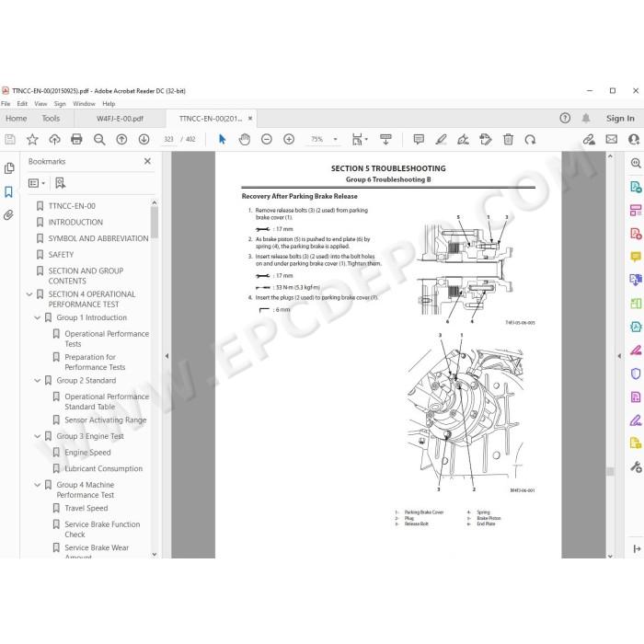Click the Sign In button

(620, 119)
